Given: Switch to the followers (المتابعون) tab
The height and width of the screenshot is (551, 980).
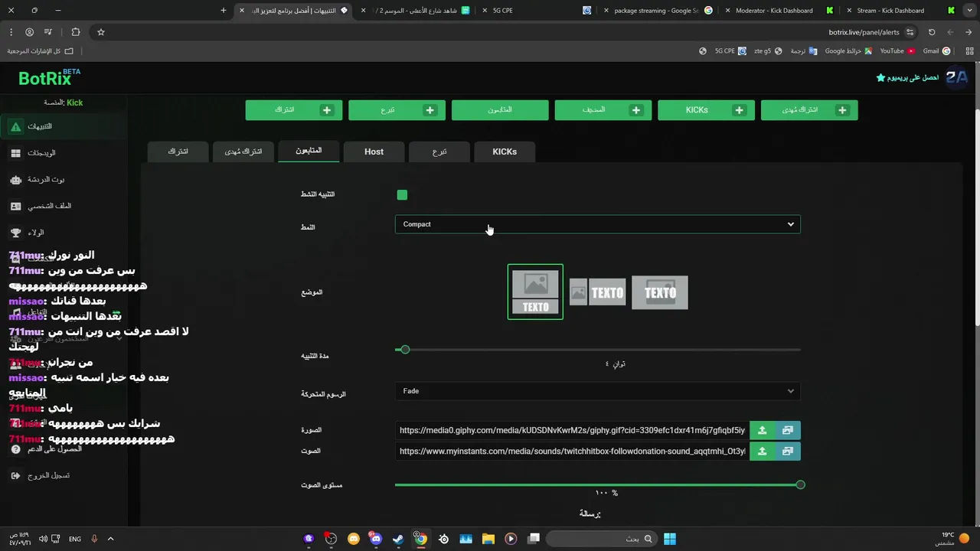Looking at the screenshot, I should 309,151.
